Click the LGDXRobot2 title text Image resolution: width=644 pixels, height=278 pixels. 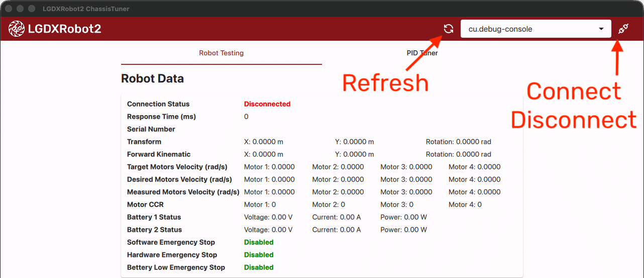click(65, 29)
